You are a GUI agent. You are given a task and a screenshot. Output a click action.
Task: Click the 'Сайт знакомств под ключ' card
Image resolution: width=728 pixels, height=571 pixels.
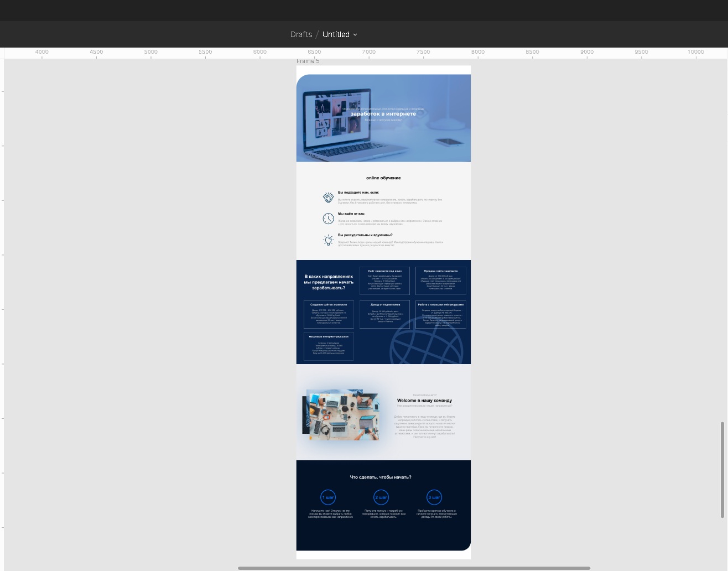click(x=384, y=281)
